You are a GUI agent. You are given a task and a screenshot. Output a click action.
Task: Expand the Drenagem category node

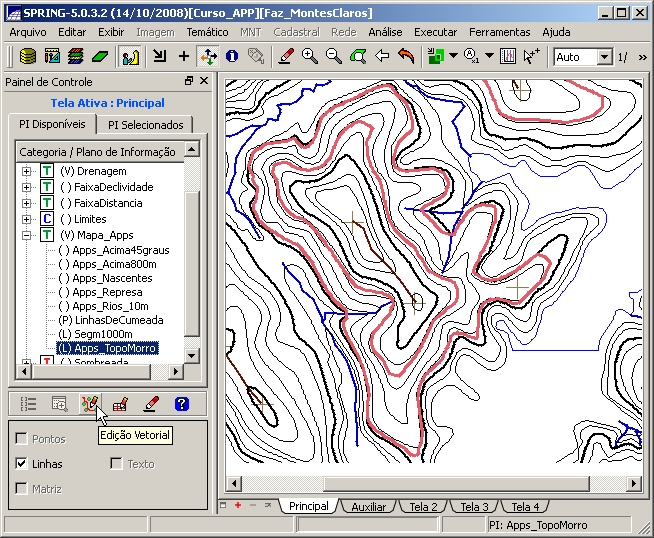point(27,171)
